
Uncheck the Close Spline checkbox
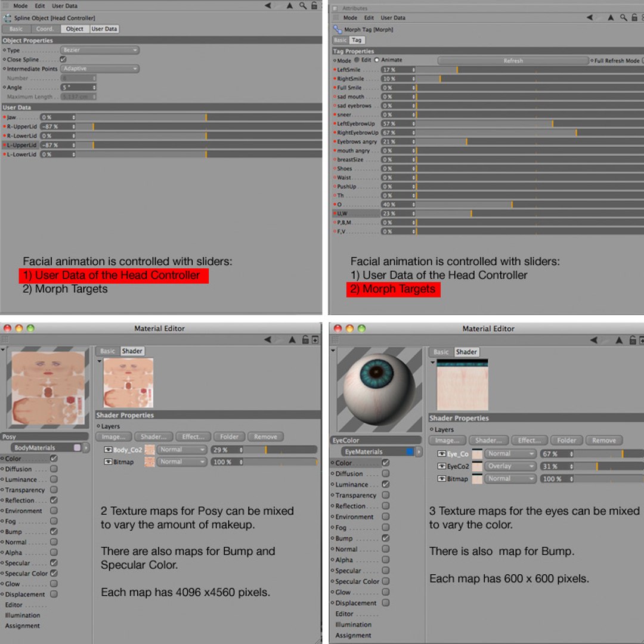tap(63, 59)
